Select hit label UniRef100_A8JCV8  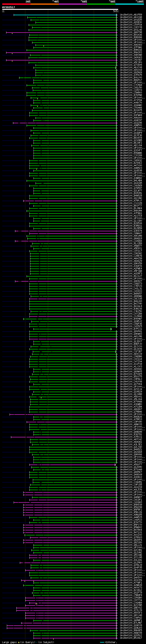point(131,67)
